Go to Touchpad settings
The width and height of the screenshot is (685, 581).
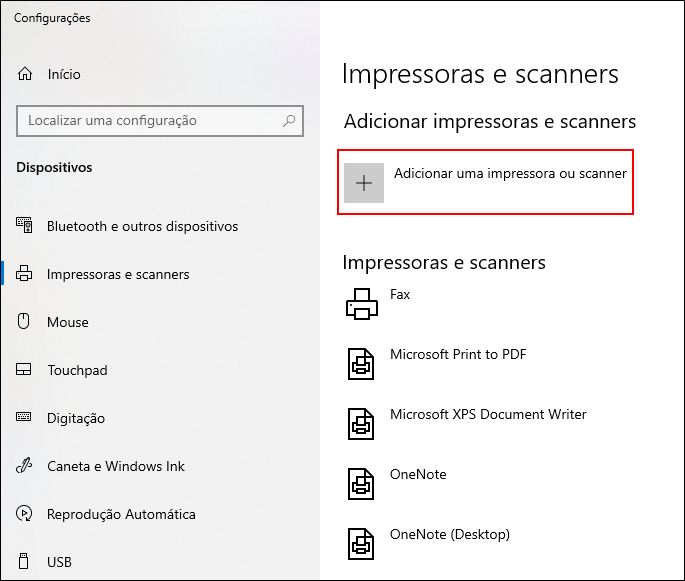77,370
